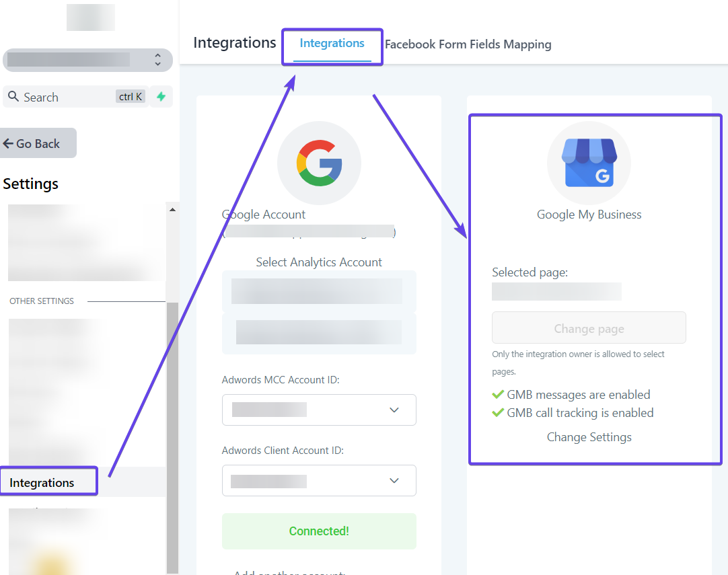
Task: Open Facebook Form Fields Mapping tab
Action: pyautogui.click(x=468, y=44)
